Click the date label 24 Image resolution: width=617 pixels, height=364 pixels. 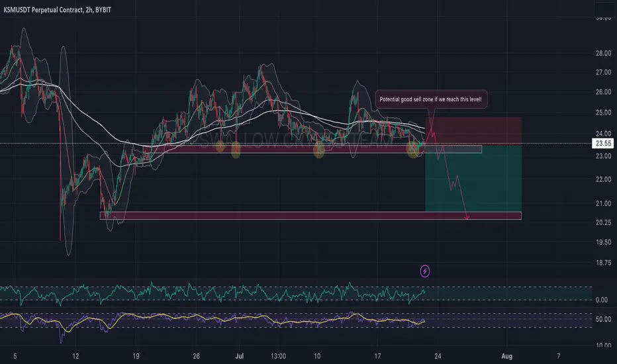438,356
